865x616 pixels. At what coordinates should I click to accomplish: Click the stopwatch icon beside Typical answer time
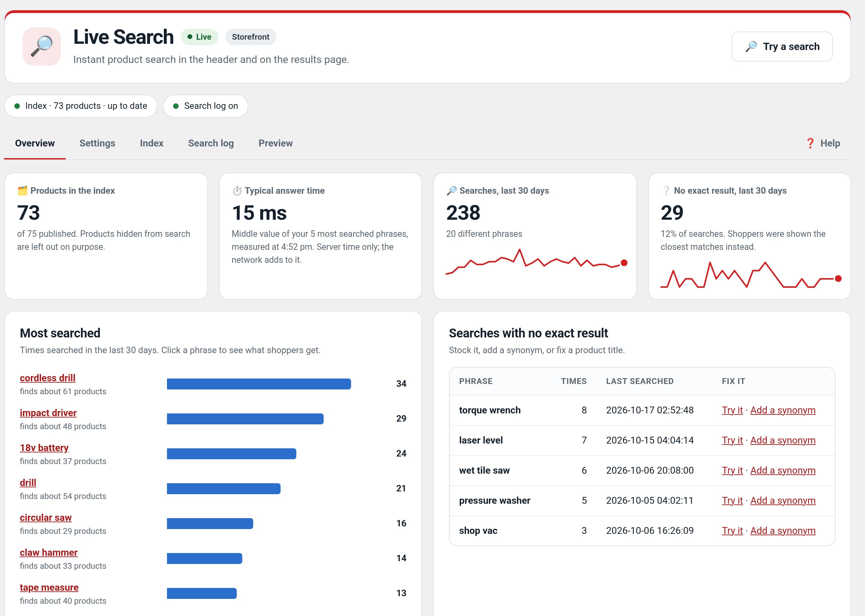tap(237, 191)
